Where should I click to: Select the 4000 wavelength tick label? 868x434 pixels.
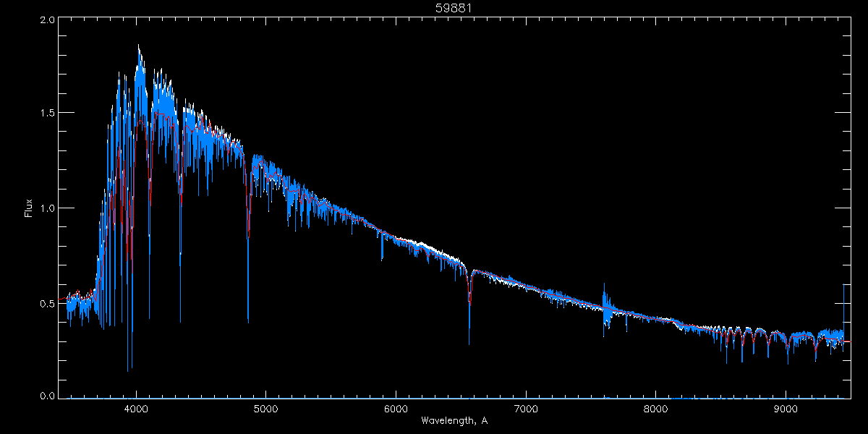click(135, 407)
